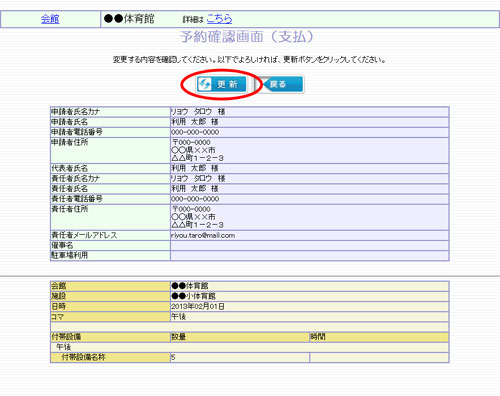Click the 申請者電話番号 label
This screenshot has width=500, height=396.
point(77,132)
